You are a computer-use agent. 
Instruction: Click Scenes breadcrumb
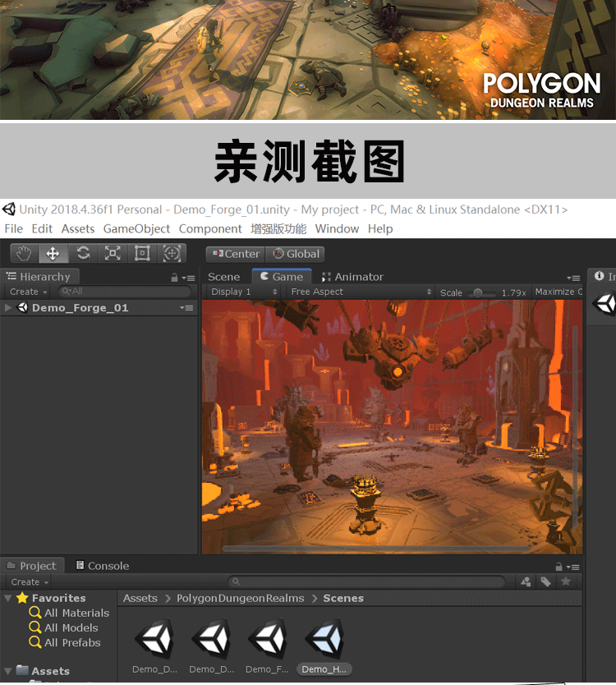click(343, 598)
